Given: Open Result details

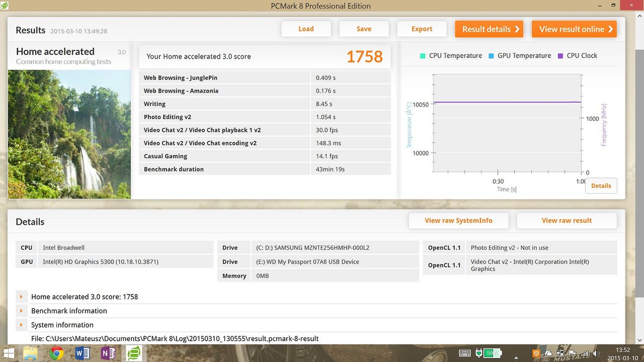Looking at the screenshot, I should (489, 29).
